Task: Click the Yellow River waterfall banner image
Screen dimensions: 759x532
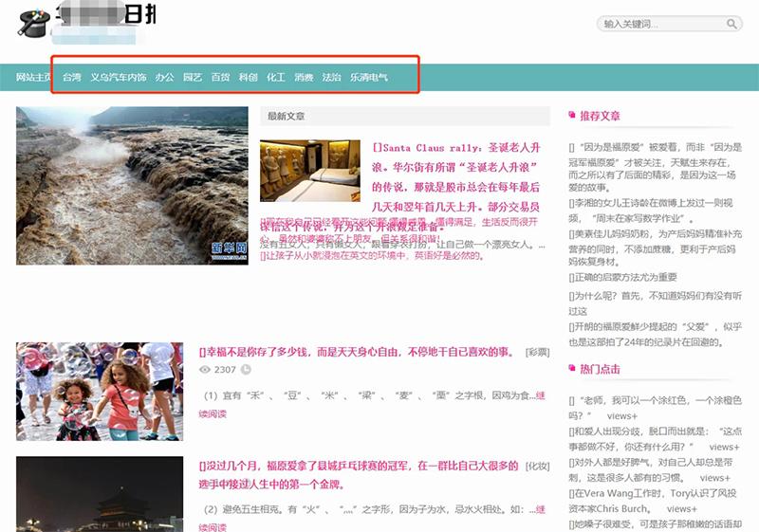Action: point(132,185)
